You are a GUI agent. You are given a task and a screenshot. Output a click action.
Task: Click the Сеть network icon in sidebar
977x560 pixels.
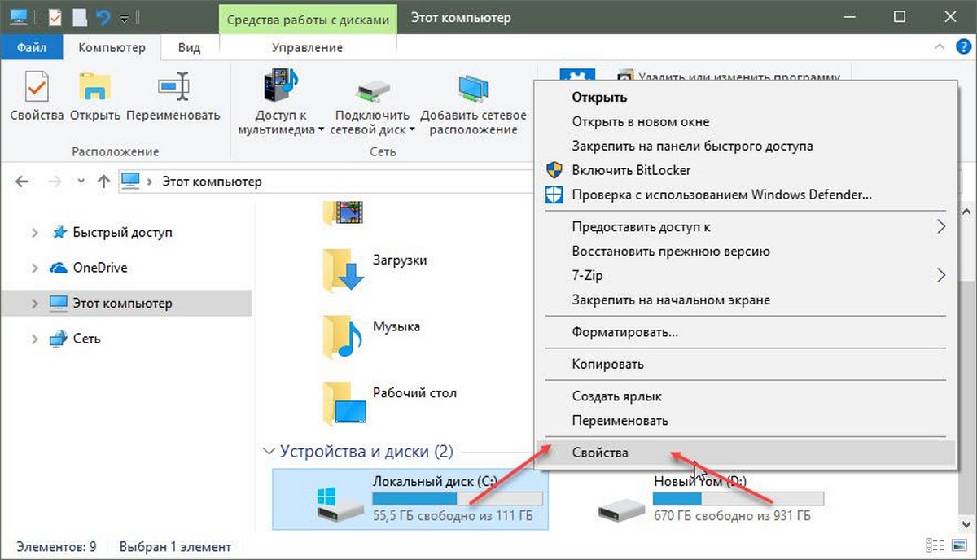[59, 339]
